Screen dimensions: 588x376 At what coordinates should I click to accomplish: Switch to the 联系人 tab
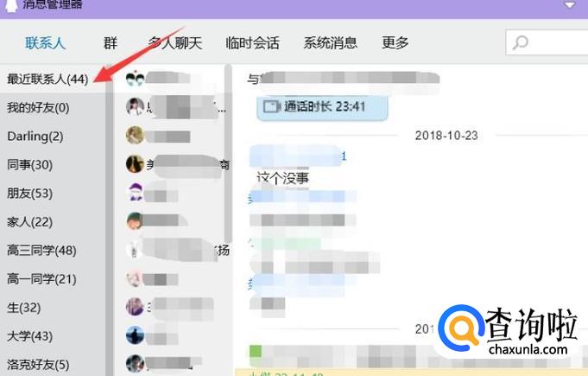click(x=46, y=42)
